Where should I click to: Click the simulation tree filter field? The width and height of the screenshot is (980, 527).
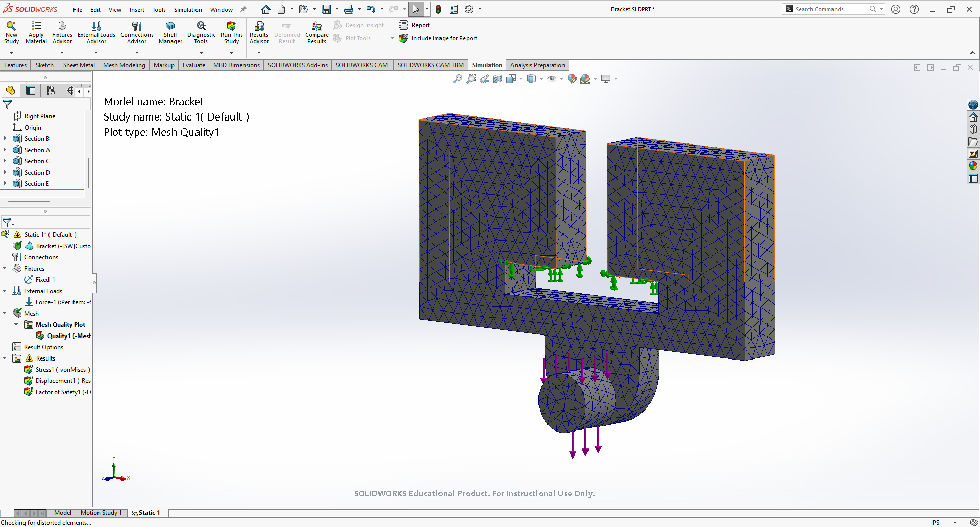click(x=46, y=222)
